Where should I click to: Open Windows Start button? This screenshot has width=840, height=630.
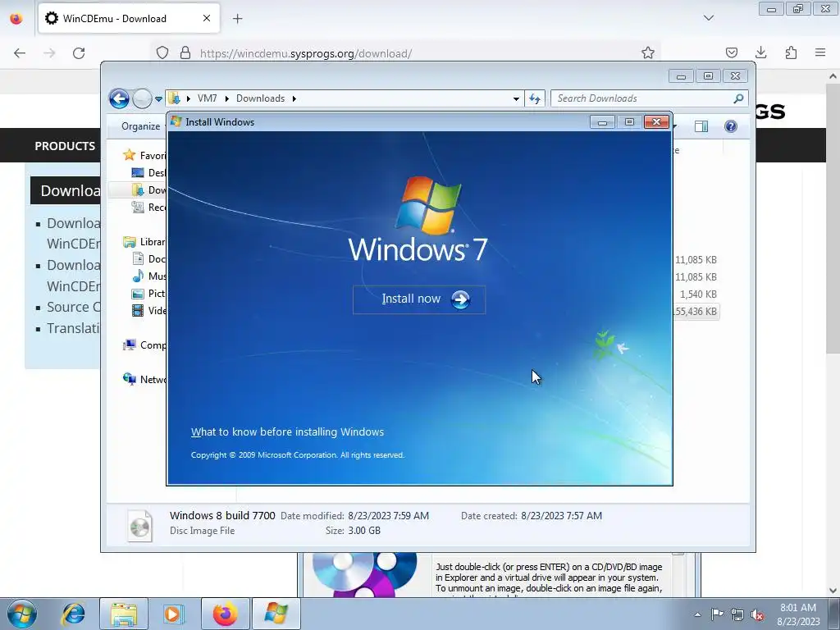point(22,614)
